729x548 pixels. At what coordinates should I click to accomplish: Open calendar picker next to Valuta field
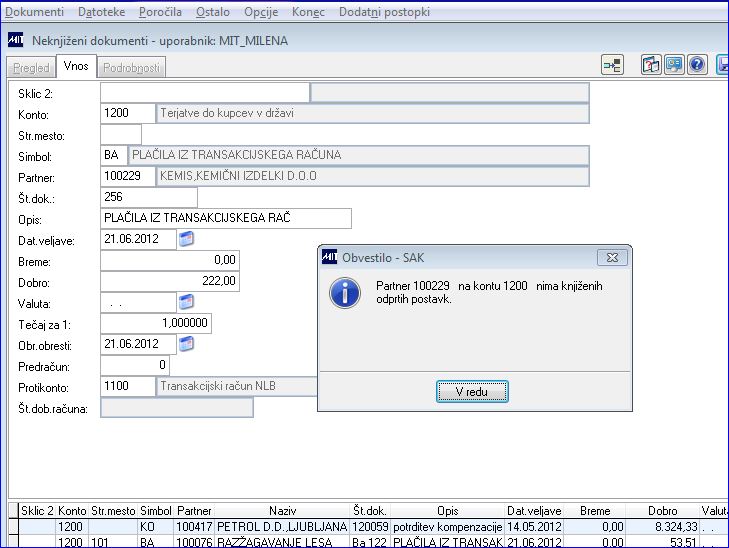pyautogui.click(x=186, y=302)
